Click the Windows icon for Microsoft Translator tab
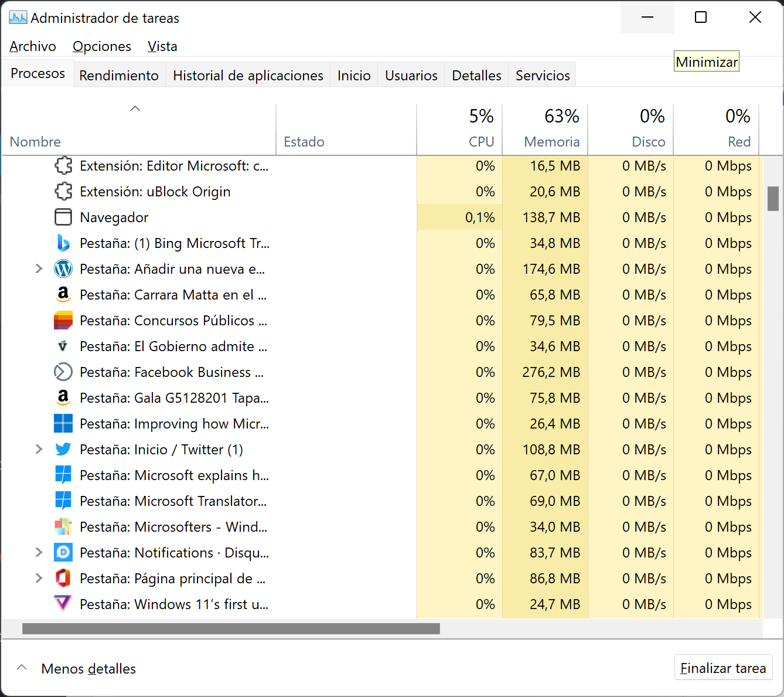784x697 pixels. 63,501
